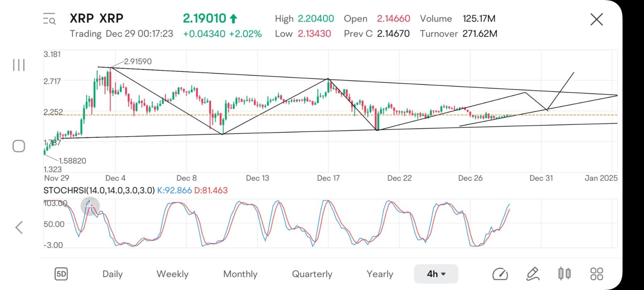Click the Dec 17 date axis label
The width and height of the screenshot is (644, 290).
point(328,178)
